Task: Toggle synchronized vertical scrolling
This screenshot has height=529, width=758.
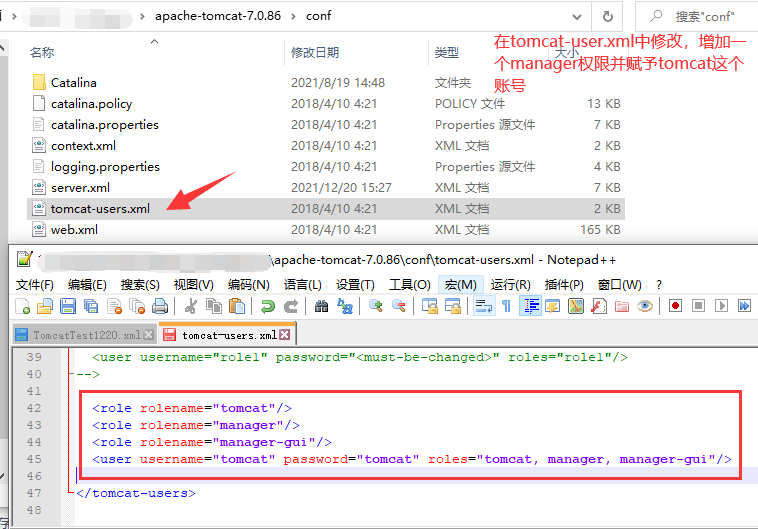Action: coord(429,306)
